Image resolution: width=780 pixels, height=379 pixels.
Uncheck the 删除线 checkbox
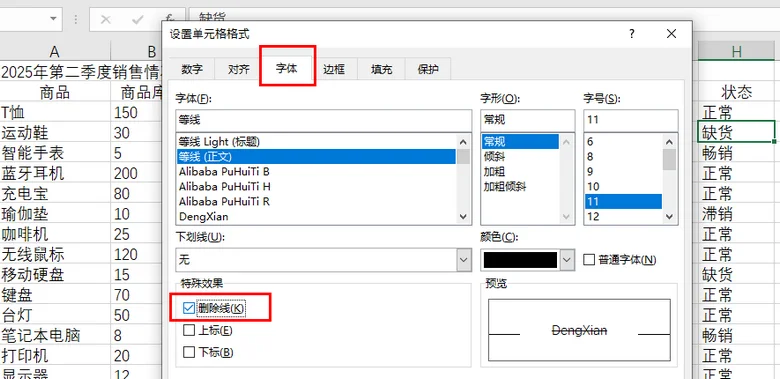pyautogui.click(x=189, y=308)
